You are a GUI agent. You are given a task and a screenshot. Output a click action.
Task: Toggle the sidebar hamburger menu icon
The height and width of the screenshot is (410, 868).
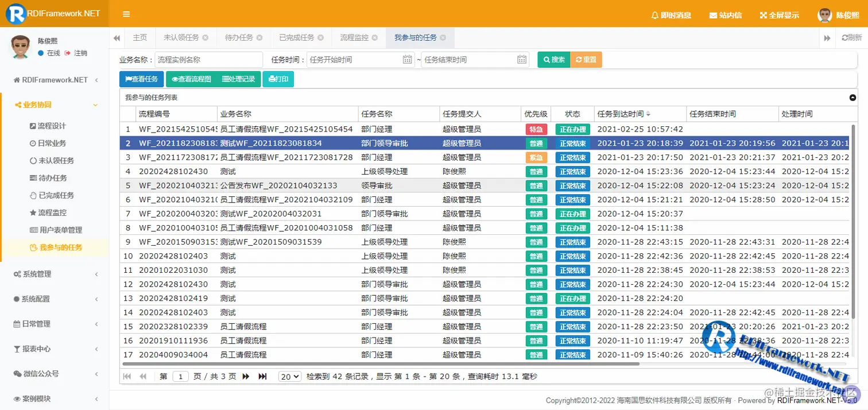click(126, 14)
